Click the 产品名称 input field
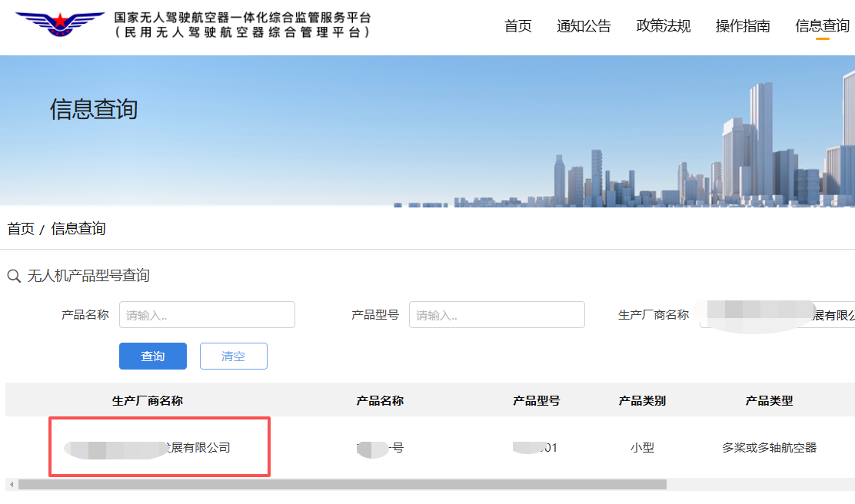 pyautogui.click(x=206, y=314)
